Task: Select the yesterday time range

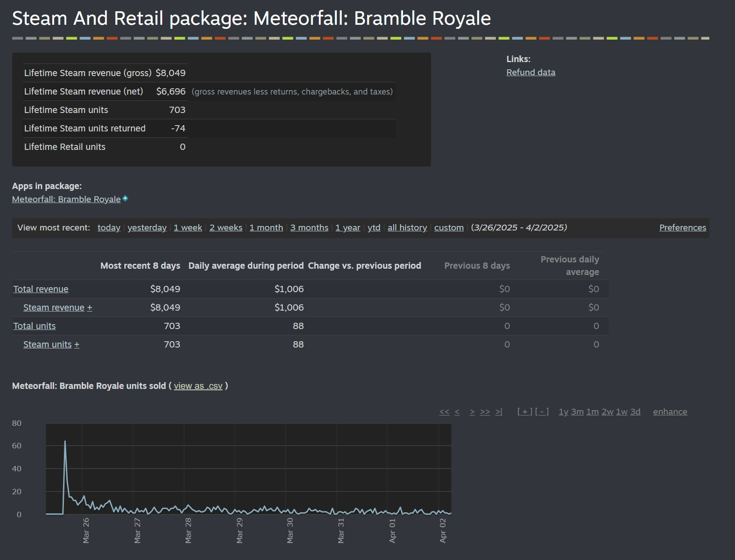Action: coord(147,227)
